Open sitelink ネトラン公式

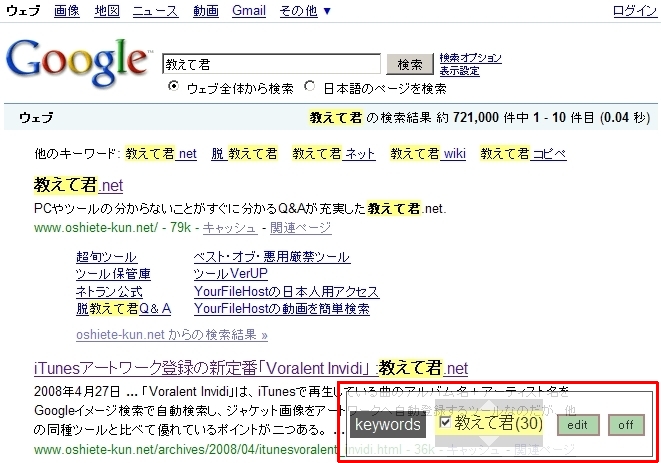click(109, 291)
